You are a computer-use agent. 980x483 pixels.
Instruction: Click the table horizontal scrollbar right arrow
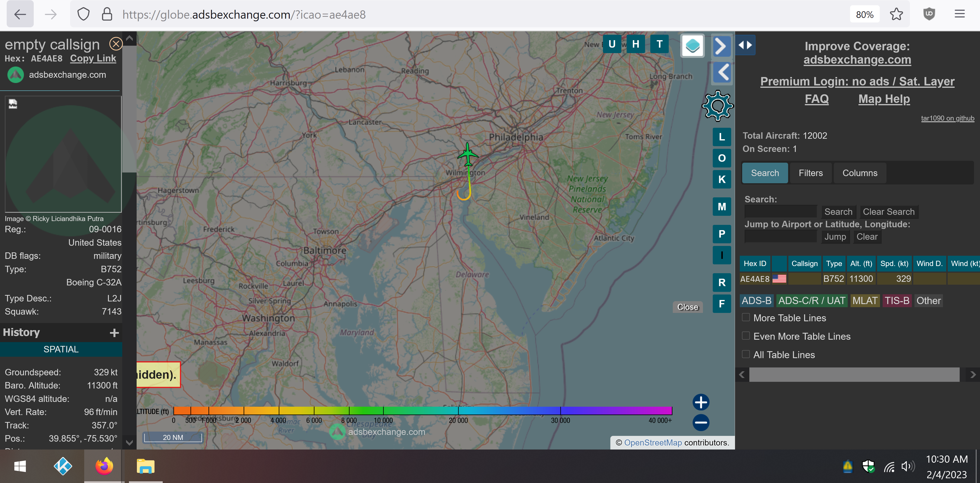click(x=973, y=375)
